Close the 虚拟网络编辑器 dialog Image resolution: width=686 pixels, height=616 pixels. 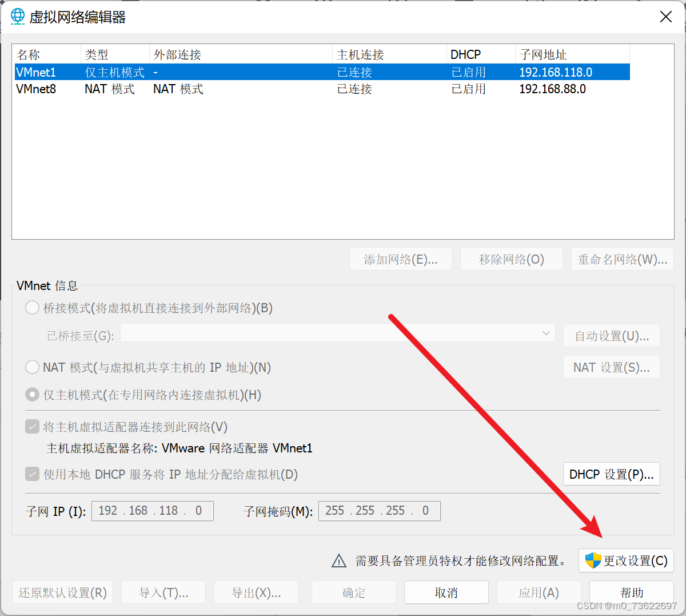[666, 17]
